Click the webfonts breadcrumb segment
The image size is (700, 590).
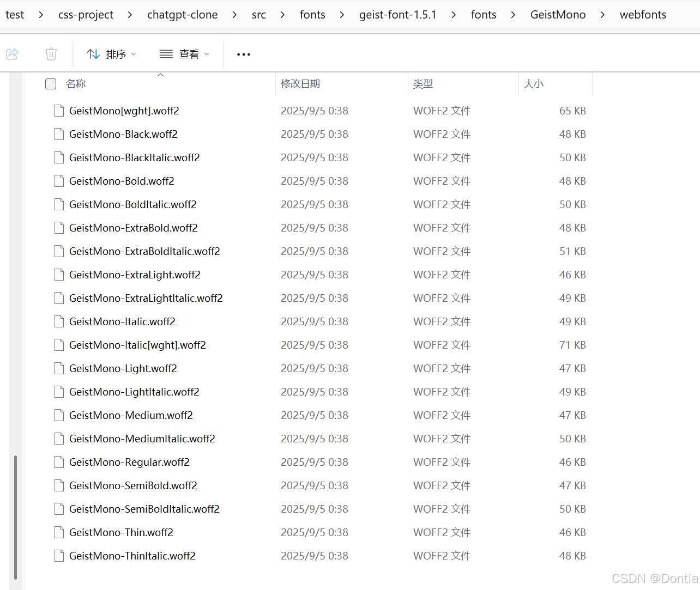[643, 15]
